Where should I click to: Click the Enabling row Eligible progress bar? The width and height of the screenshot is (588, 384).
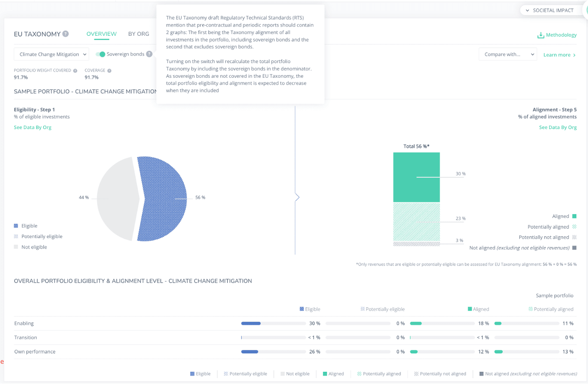[273, 324]
